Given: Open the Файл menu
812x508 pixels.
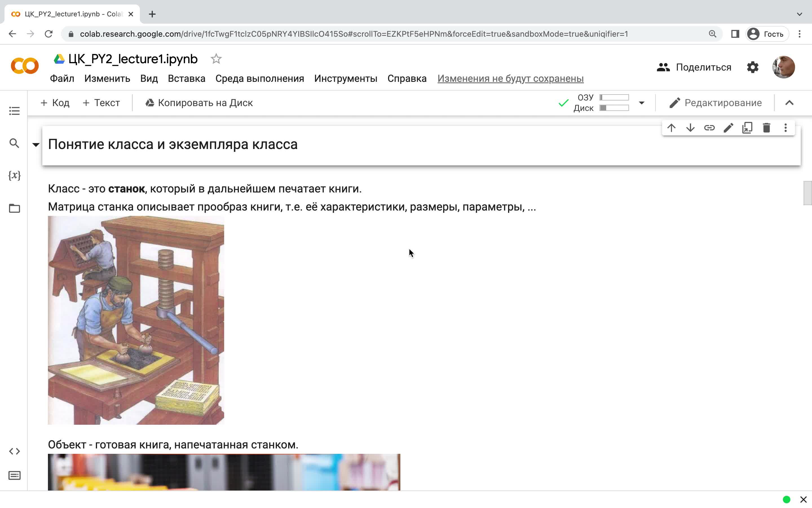Looking at the screenshot, I should point(62,79).
